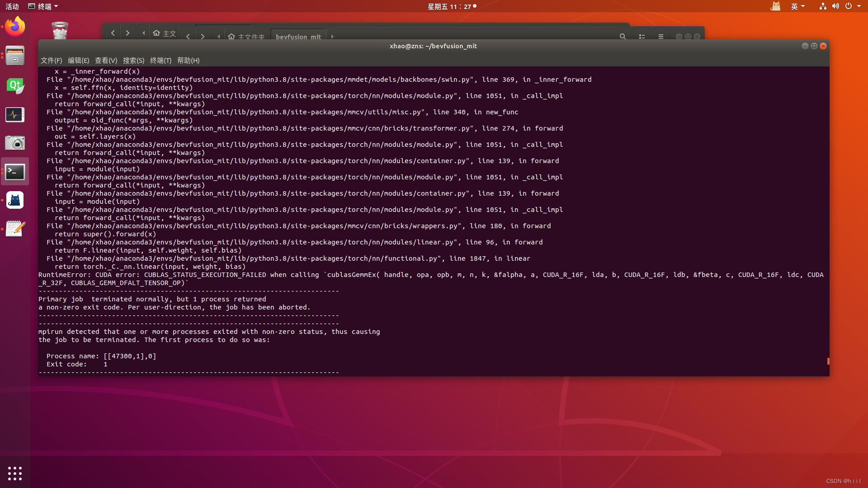Open the 终端(T) menu

pyautogui.click(x=160, y=61)
